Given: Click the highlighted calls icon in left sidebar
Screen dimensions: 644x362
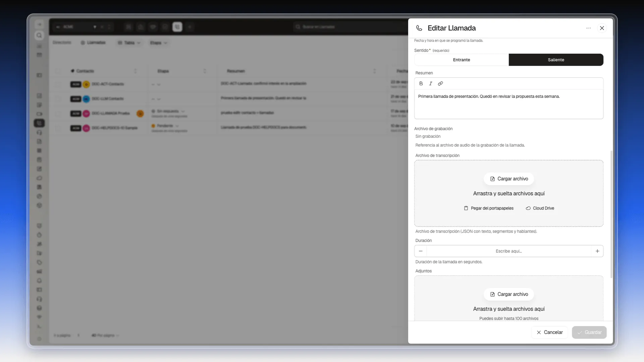Looking at the screenshot, I should (39, 123).
